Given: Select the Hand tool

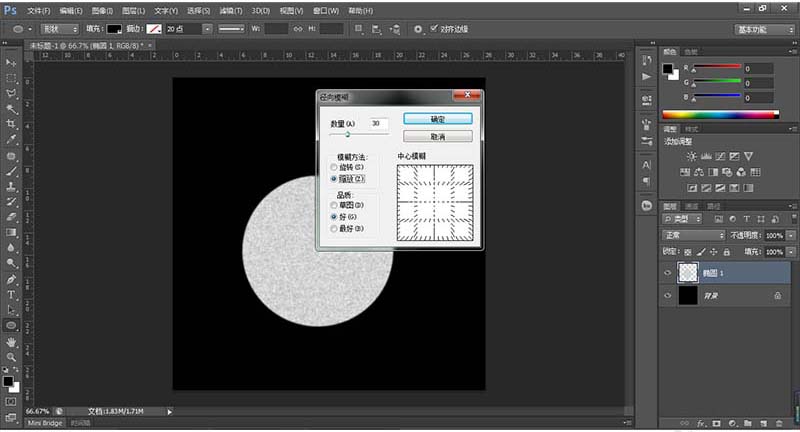Looking at the screenshot, I should tap(11, 341).
